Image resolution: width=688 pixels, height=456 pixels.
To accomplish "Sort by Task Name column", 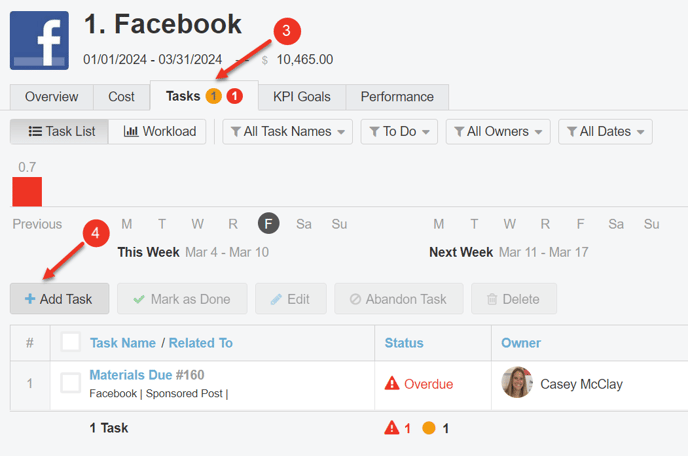I will pos(123,343).
